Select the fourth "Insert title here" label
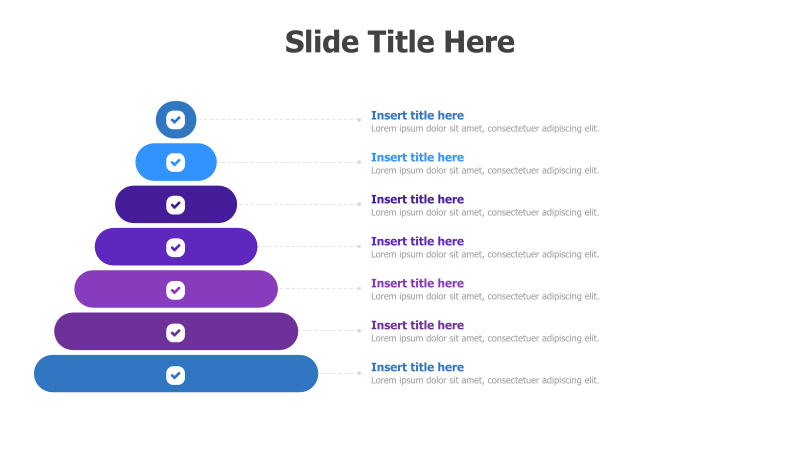 [x=417, y=241]
